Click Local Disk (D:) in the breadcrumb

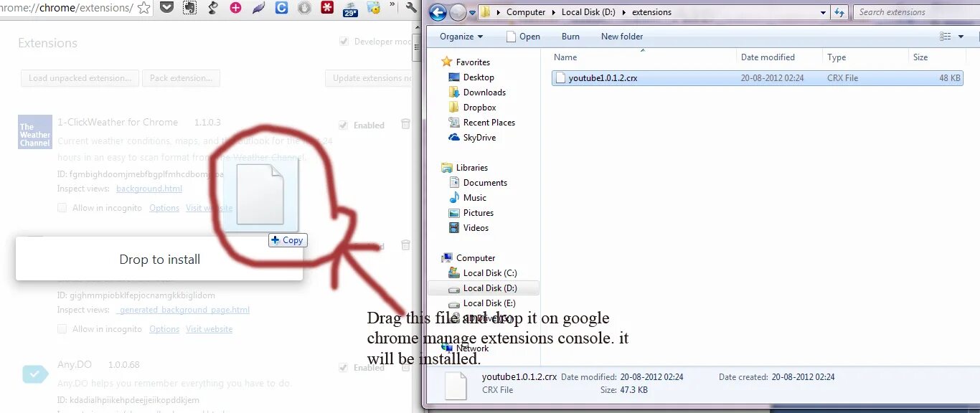(x=588, y=12)
